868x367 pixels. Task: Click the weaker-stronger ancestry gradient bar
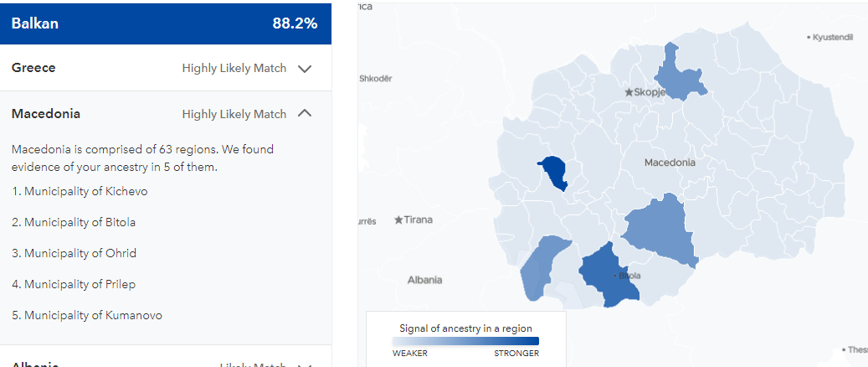tap(465, 341)
